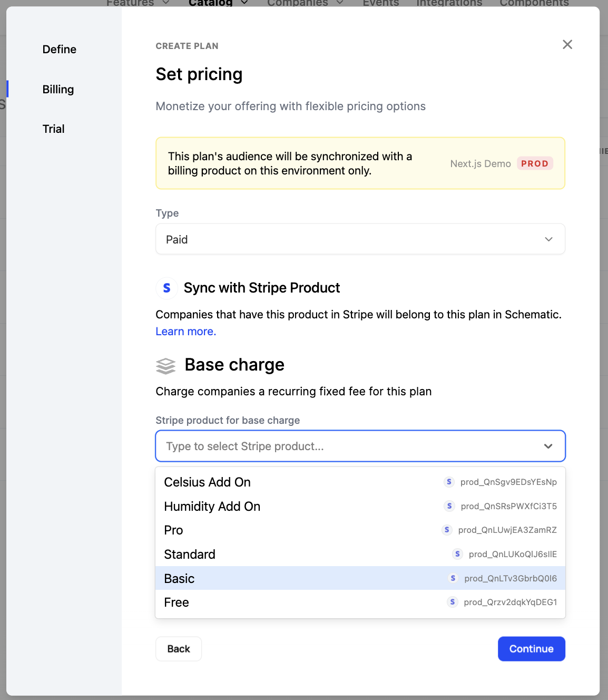Click the Stripe icon beside Sync heading

[x=166, y=288]
